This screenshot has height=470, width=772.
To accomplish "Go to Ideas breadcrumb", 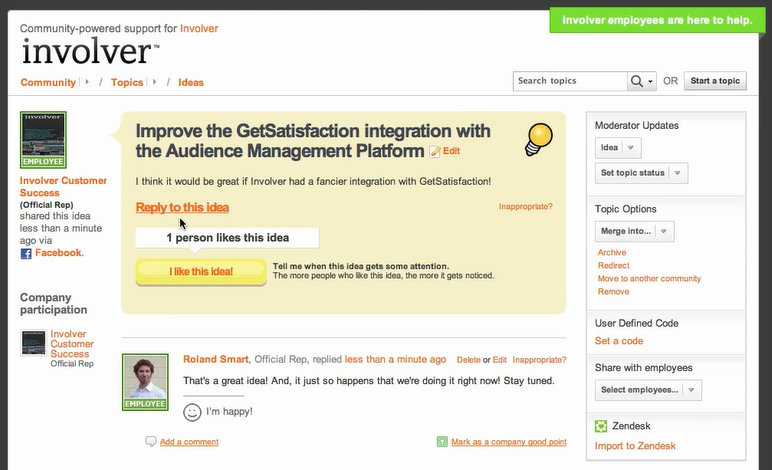I will point(191,82).
